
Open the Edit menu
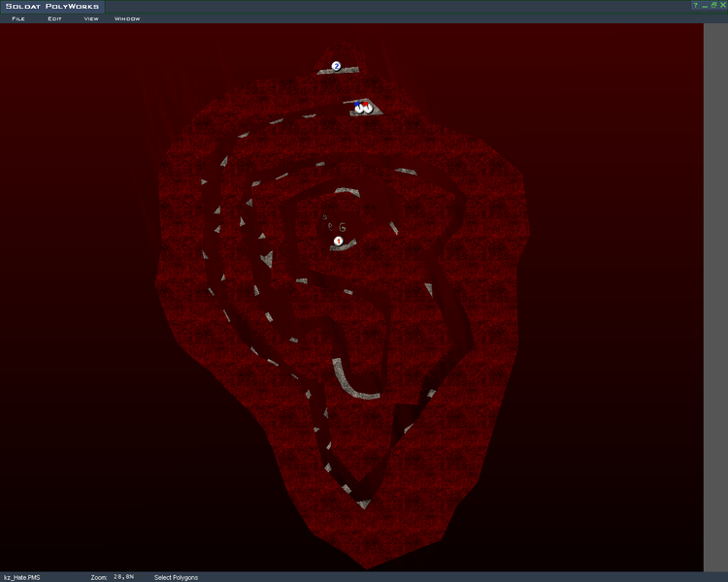[x=54, y=18]
